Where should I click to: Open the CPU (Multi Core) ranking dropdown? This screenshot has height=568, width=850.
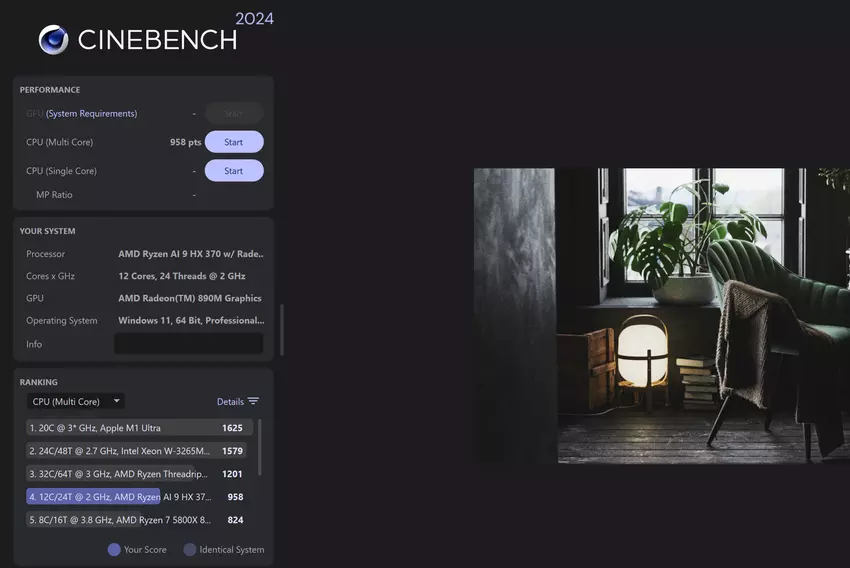coord(76,402)
